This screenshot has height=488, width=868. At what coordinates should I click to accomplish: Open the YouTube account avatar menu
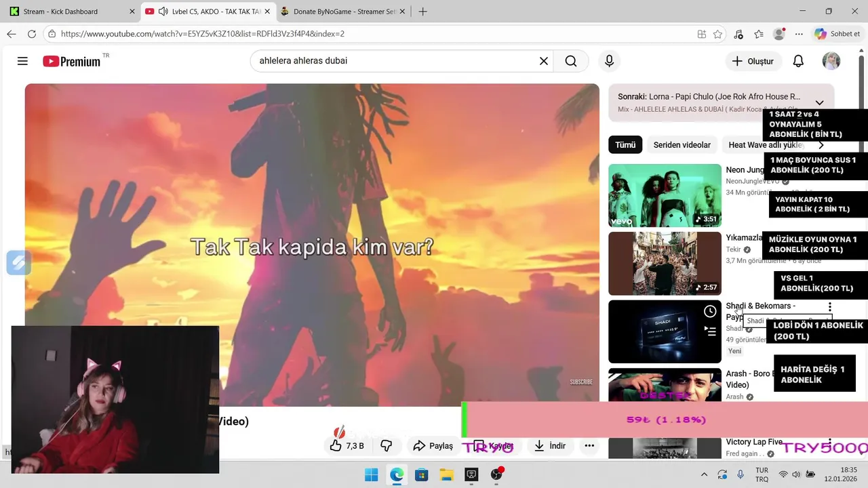point(831,61)
